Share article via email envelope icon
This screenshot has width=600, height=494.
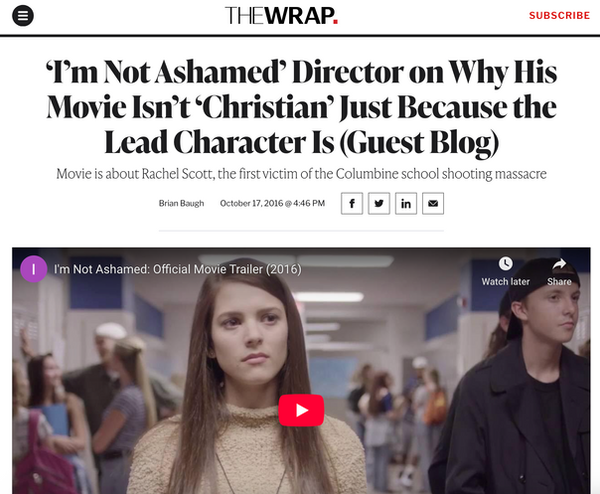pyautogui.click(x=433, y=203)
